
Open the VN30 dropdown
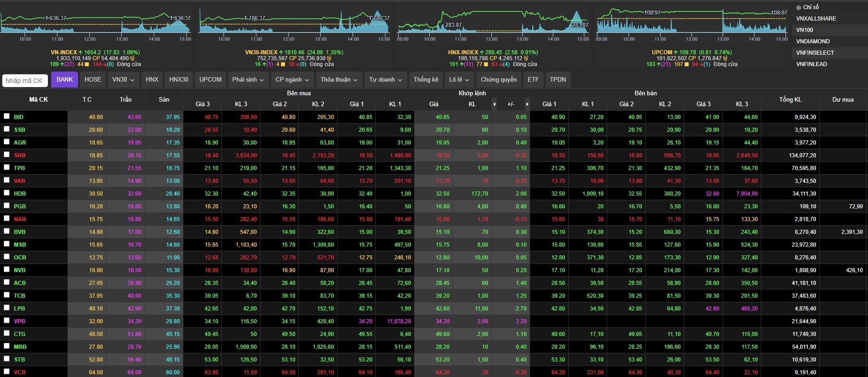(x=123, y=79)
